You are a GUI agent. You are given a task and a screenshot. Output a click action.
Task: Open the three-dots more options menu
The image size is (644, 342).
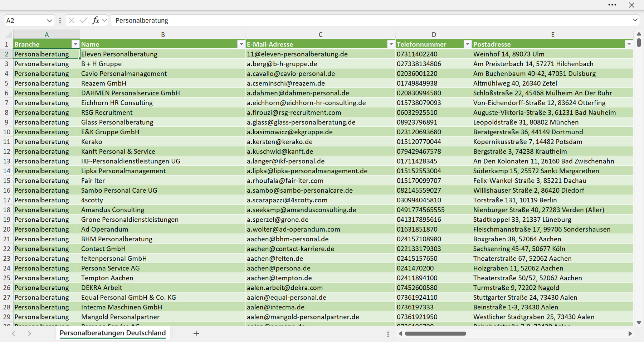point(612,5)
